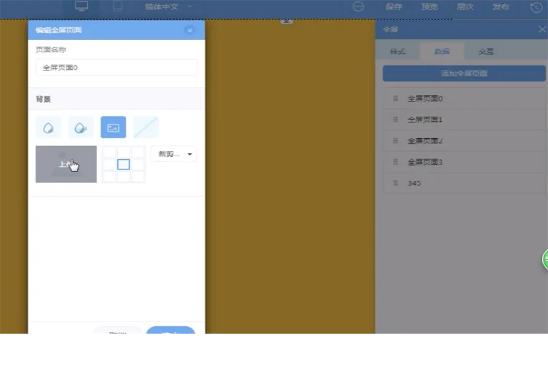
Task: Switch to desktop preview icon
Action: coord(81,6)
